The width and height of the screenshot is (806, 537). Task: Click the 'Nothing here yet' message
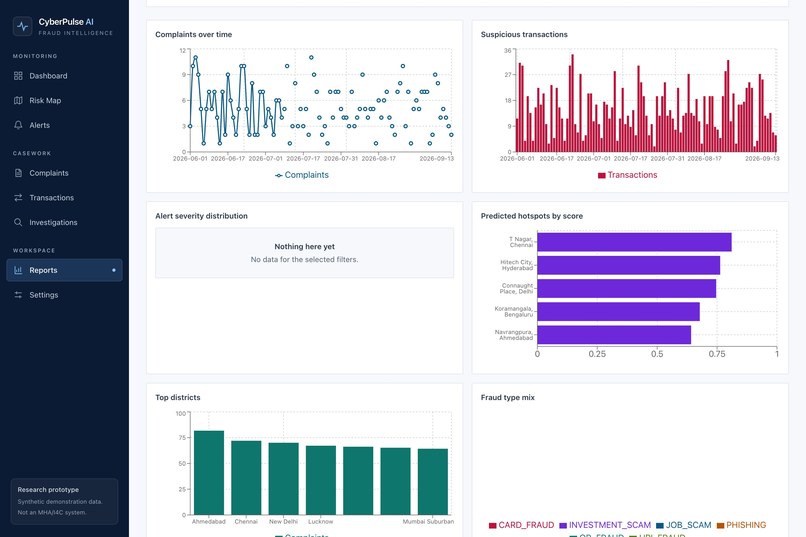304,247
